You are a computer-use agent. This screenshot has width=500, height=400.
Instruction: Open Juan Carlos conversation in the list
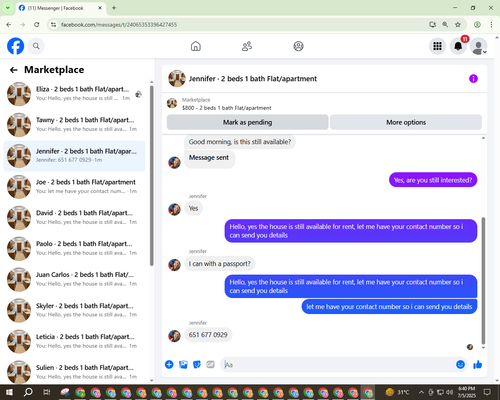74,279
